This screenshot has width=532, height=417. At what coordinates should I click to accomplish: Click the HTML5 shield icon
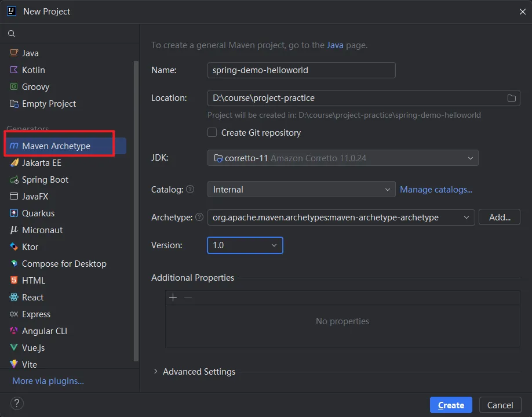14,281
